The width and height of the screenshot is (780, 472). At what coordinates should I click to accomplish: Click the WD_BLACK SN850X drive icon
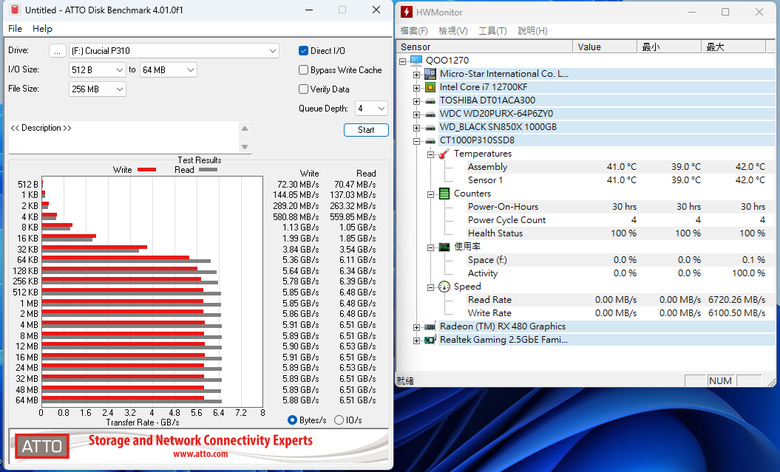pos(430,127)
